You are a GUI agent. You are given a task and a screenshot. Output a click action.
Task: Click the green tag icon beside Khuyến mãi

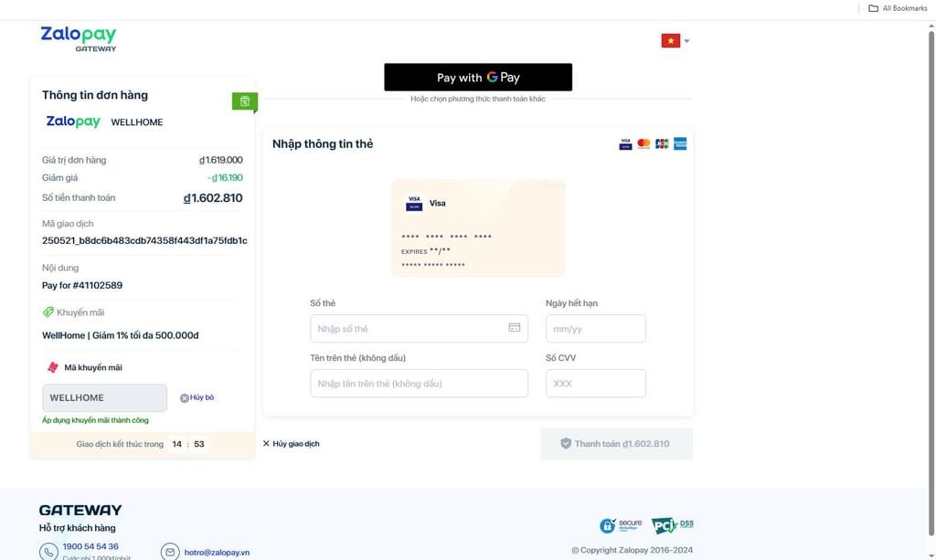pos(48,312)
